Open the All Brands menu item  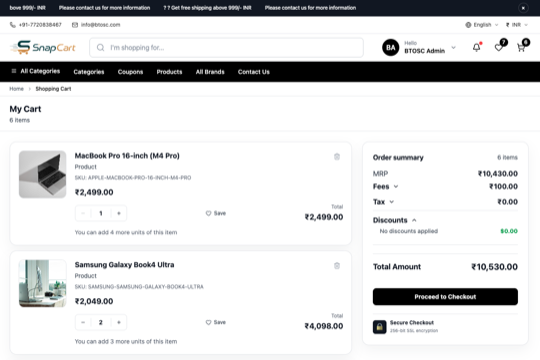click(x=210, y=72)
